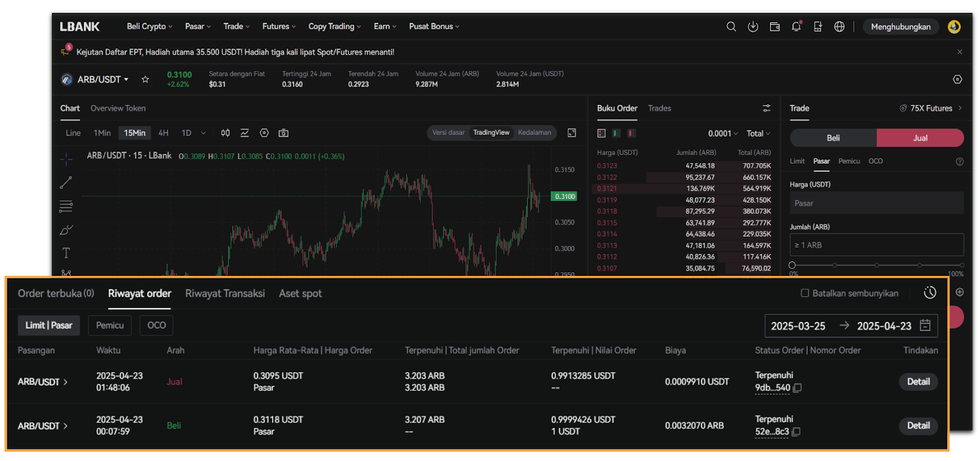
Task: Show asks-only order book view
Action: 631,134
